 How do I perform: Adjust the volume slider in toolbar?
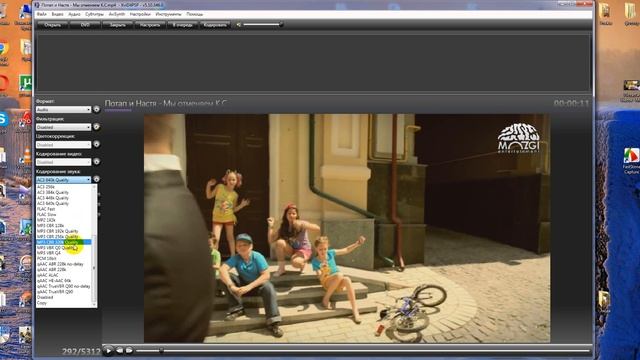pyautogui.click(x=262, y=25)
